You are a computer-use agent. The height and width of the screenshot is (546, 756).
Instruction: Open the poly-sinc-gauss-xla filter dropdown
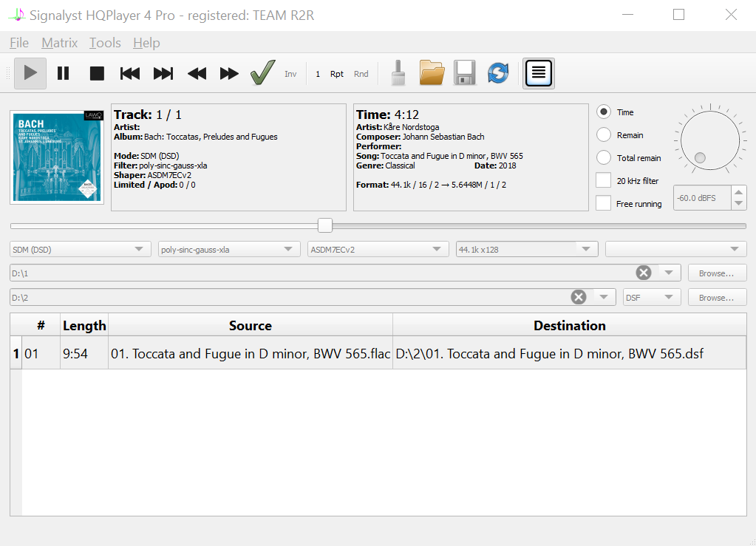click(229, 249)
